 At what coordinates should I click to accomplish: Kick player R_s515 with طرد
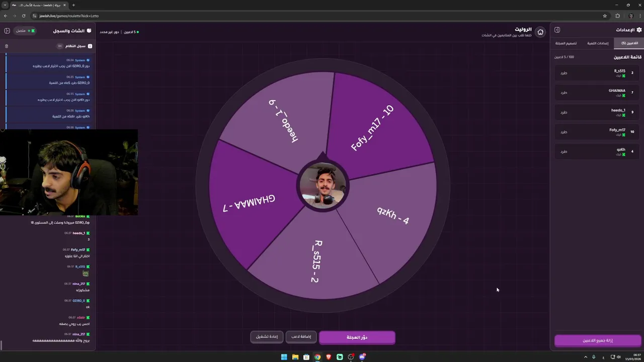pyautogui.click(x=563, y=73)
